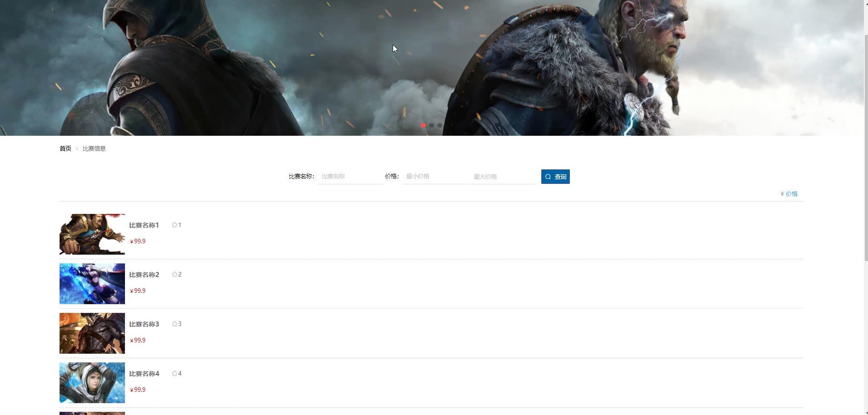Open the 比赛名称1 title
Screen dimensions: 868x415
144,225
